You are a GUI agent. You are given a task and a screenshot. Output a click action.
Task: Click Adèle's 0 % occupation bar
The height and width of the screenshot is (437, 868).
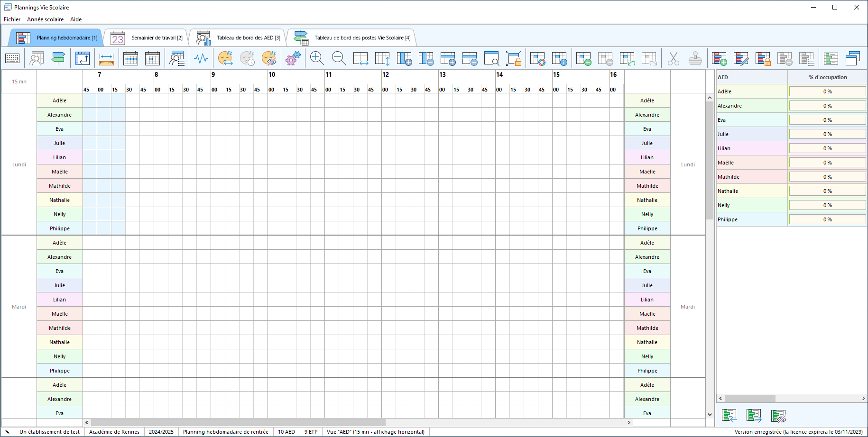coord(828,91)
